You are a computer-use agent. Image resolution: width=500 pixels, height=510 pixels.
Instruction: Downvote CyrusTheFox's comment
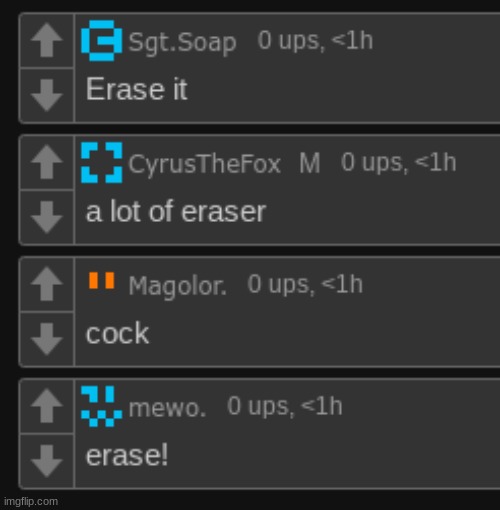point(47,217)
